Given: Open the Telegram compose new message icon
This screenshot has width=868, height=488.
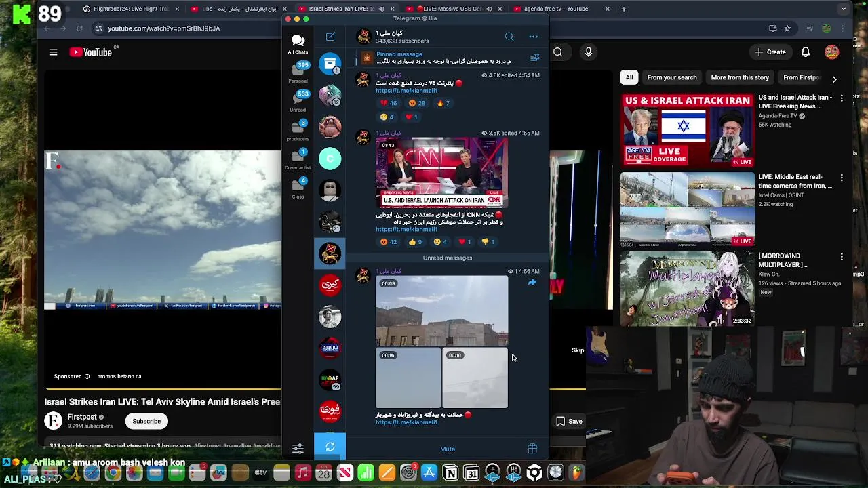Looking at the screenshot, I should click(x=330, y=37).
